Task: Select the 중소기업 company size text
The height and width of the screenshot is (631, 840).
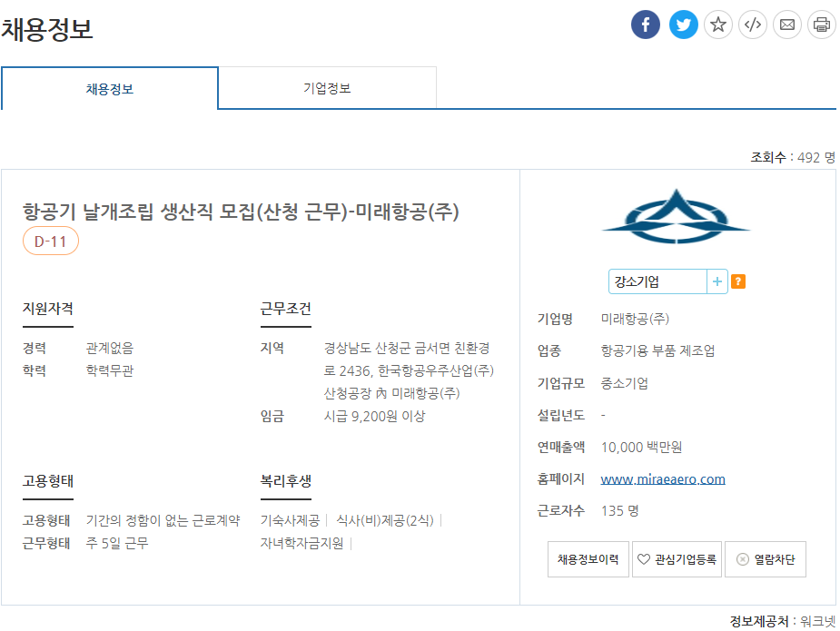Action: pos(624,383)
